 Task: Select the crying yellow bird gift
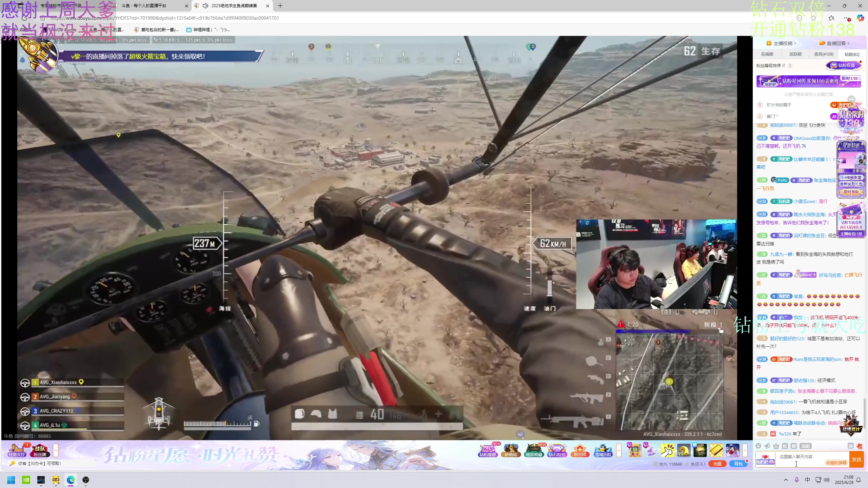(684, 450)
